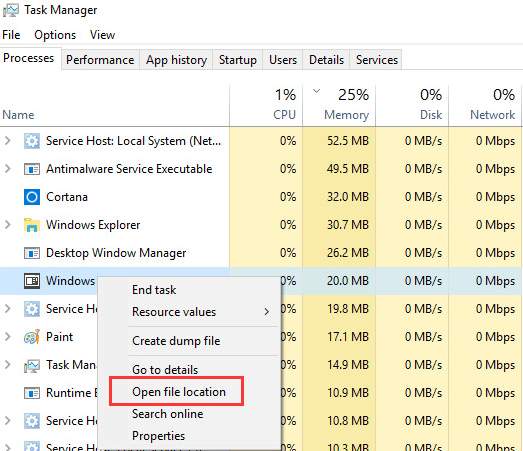Switch to the Performance tab
This screenshot has width=523, height=451.
[100, 60]
